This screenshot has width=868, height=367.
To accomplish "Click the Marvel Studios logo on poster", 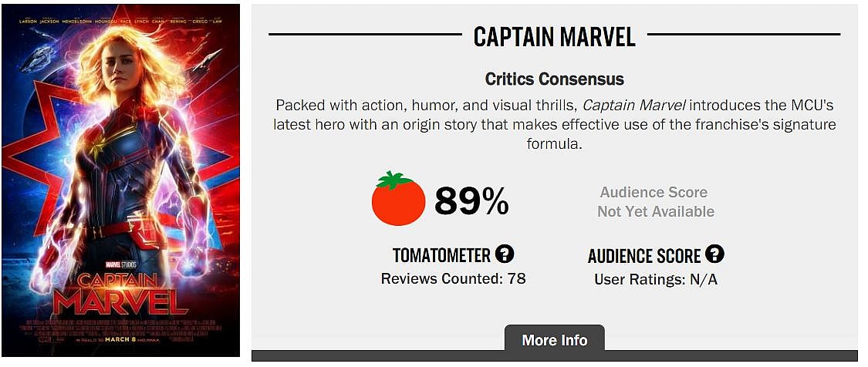I will 119,266.
